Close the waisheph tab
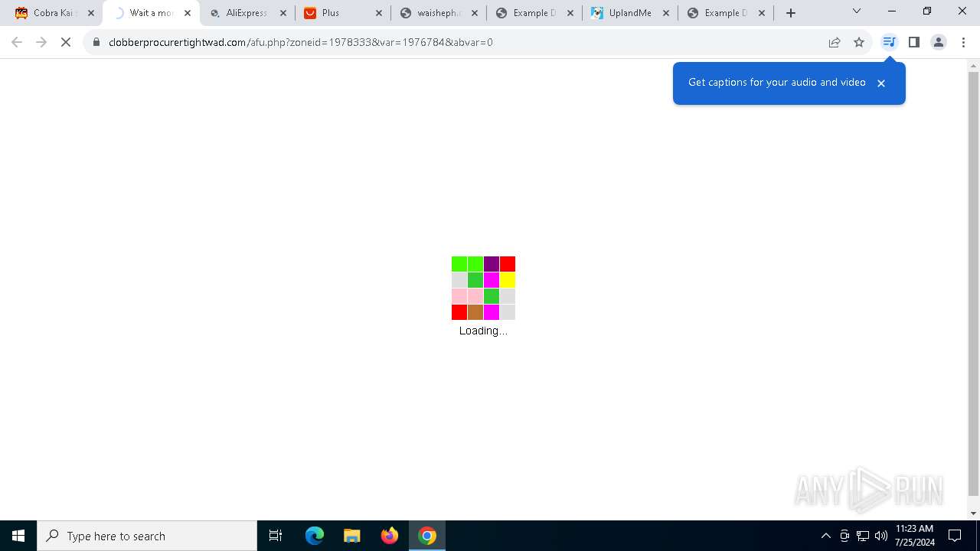The image size is (980, 551). 475,13
